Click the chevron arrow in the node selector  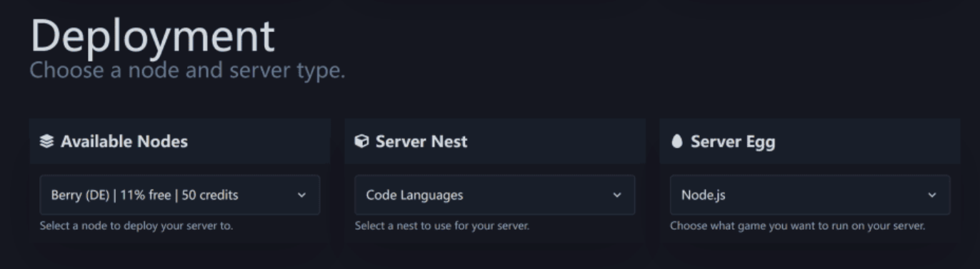point(301,195)
